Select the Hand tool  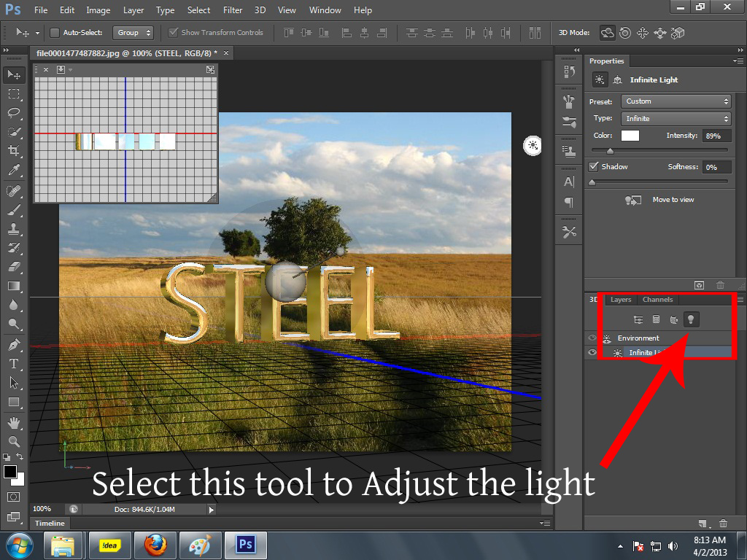[13, 421]
